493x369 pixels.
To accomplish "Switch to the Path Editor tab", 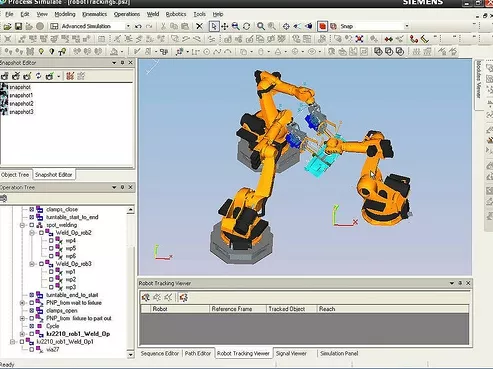I will pyautogui.click(x=198, y=353).
